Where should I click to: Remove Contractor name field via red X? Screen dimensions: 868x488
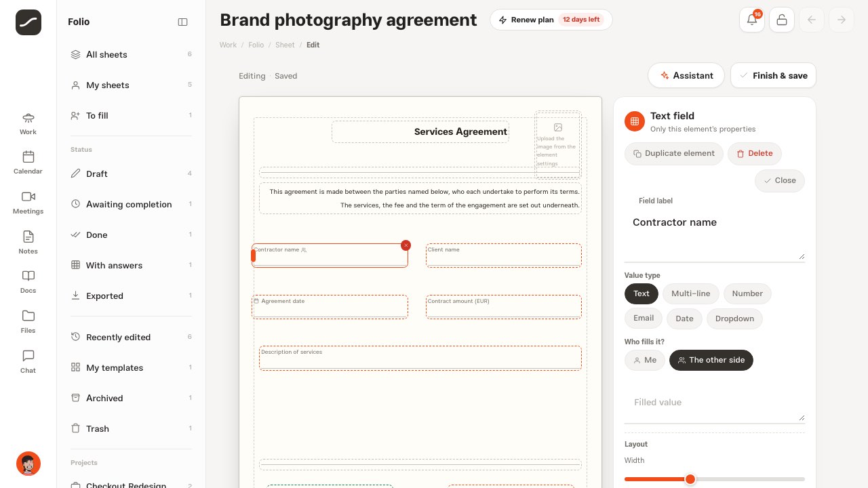pos(406,245)
